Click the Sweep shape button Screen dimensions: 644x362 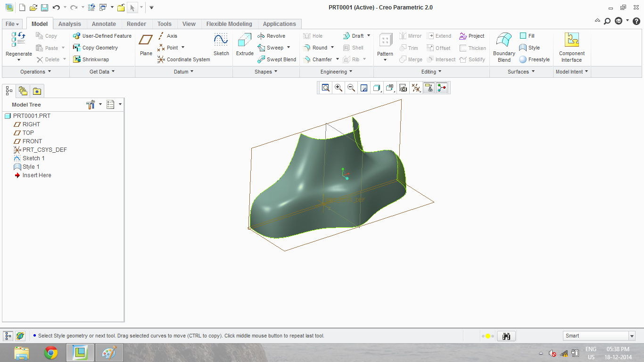click(271, 48)
